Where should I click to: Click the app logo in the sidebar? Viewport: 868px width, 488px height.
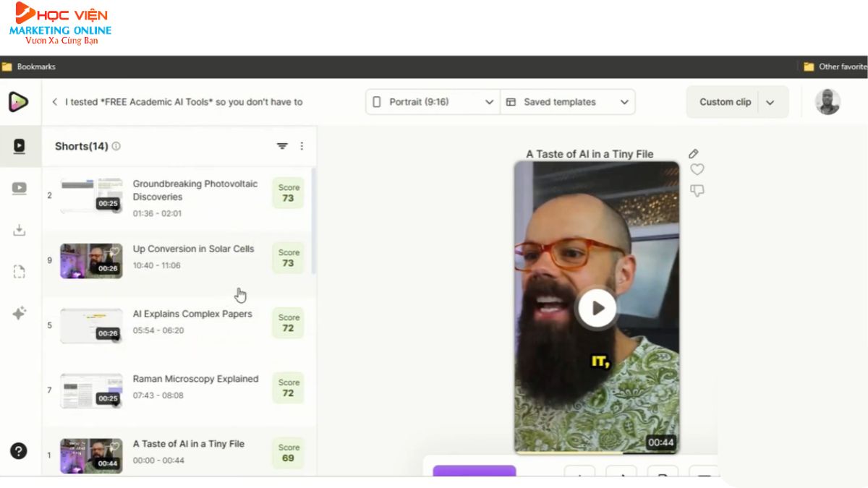tap(19, 102)
